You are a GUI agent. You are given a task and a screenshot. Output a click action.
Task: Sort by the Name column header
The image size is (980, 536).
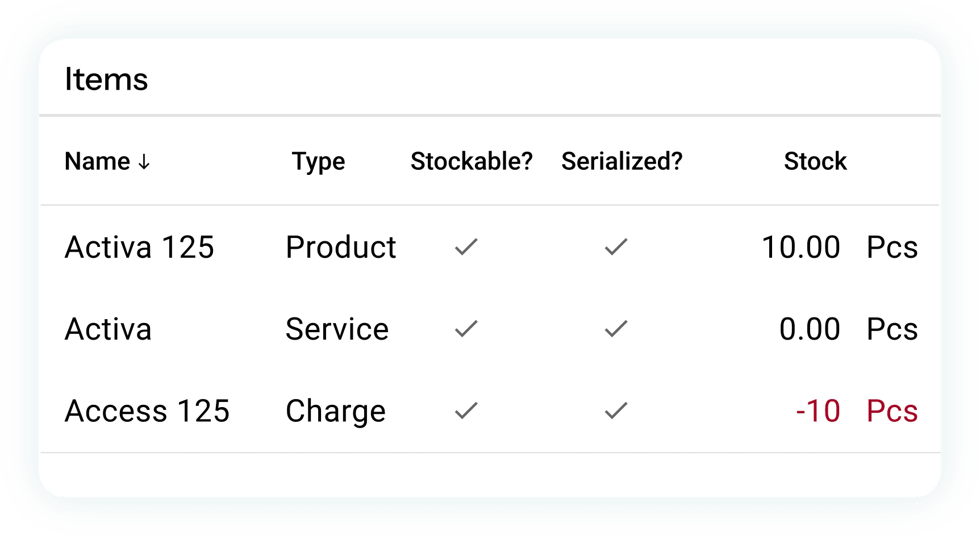[98, 161]
